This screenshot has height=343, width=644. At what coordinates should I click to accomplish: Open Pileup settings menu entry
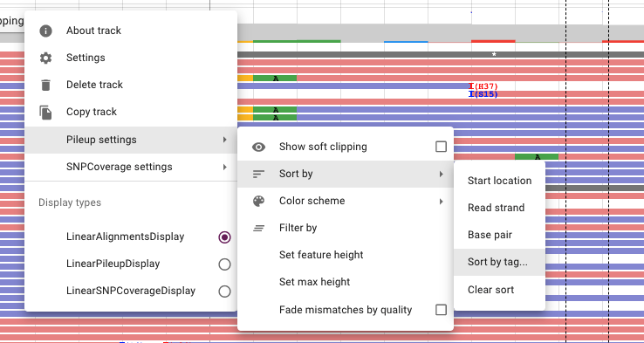pyautogui.click(x=131, y=140)
